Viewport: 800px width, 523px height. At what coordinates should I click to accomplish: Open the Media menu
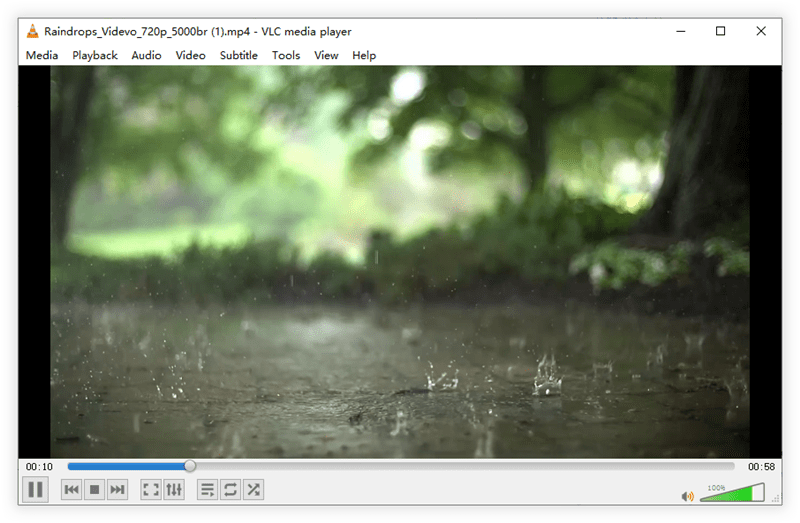click(42, 55)
